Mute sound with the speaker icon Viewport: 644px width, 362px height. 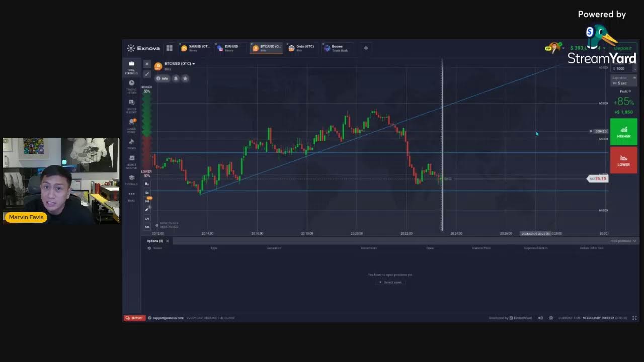tap(540, 318)
